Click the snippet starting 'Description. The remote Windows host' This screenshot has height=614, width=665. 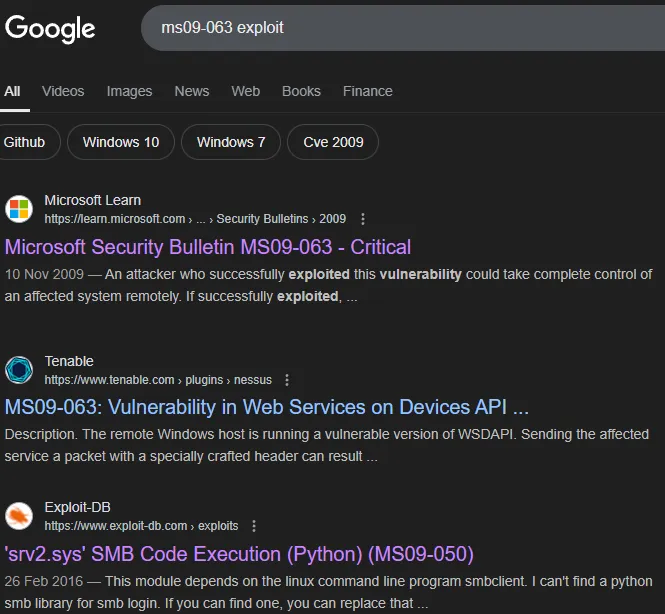click(x=327, y=445)
